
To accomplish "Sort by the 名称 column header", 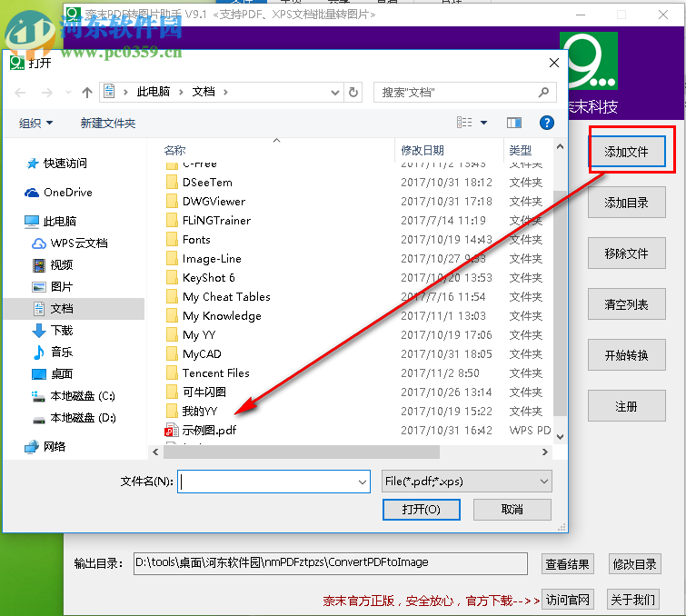I will 174,151.
